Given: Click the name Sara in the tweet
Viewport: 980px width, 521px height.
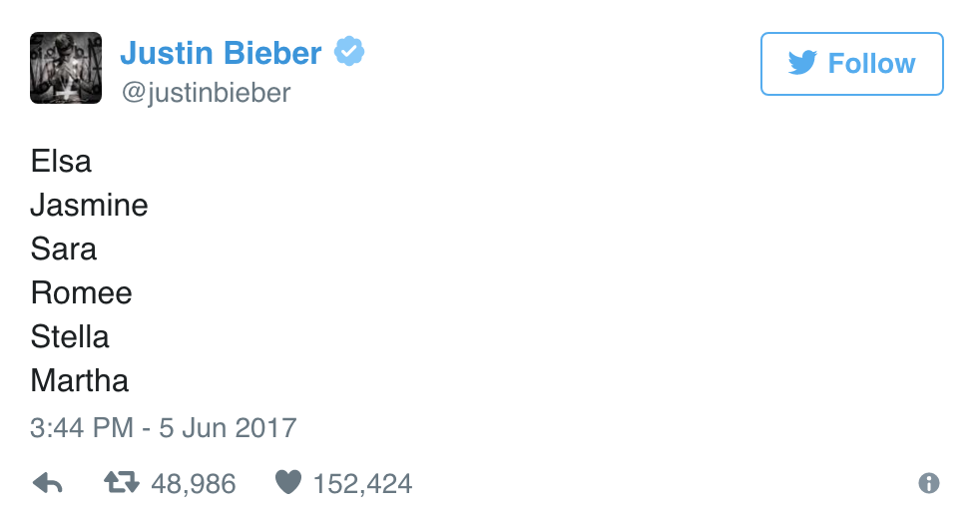Looking at the screenshot, I should [64, 249].
